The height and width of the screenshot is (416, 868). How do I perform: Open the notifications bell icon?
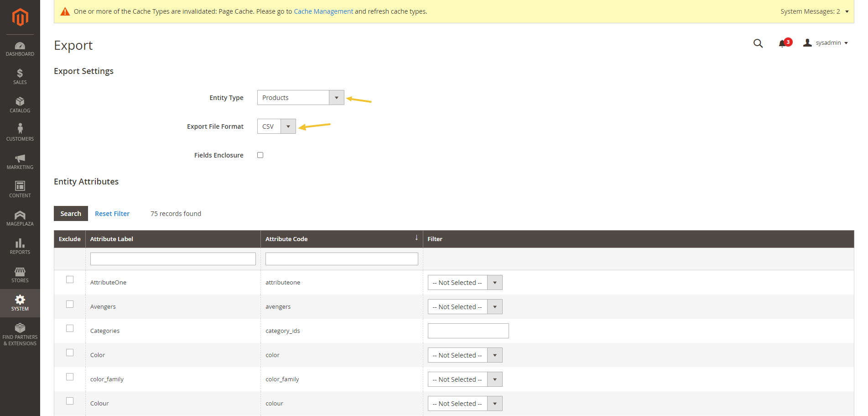[x=783, y=43]
